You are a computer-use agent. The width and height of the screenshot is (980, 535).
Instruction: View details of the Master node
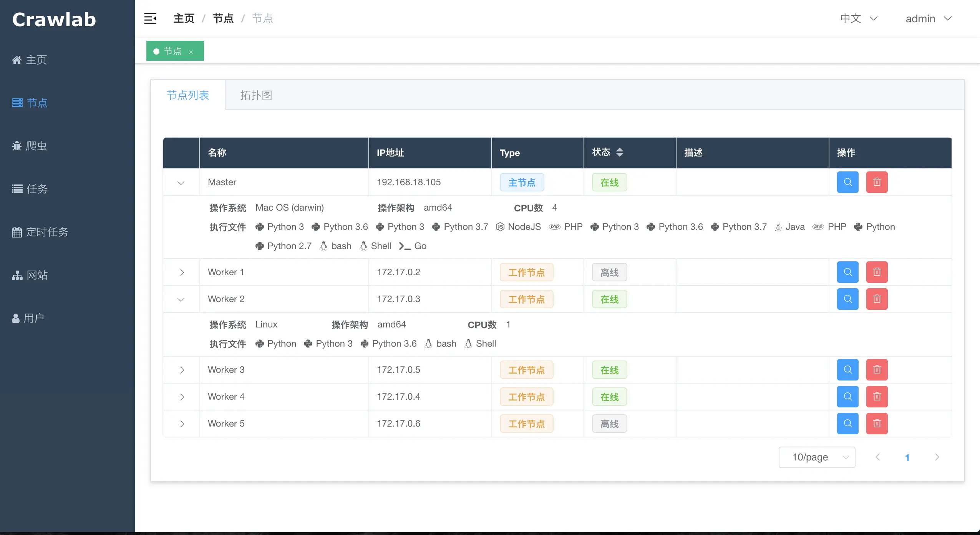coord(847,182)
